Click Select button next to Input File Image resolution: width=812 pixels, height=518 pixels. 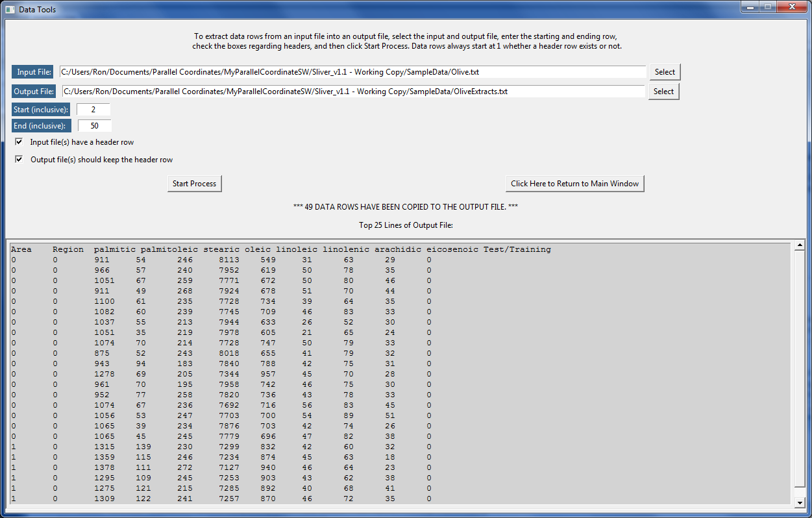(665, 72)
